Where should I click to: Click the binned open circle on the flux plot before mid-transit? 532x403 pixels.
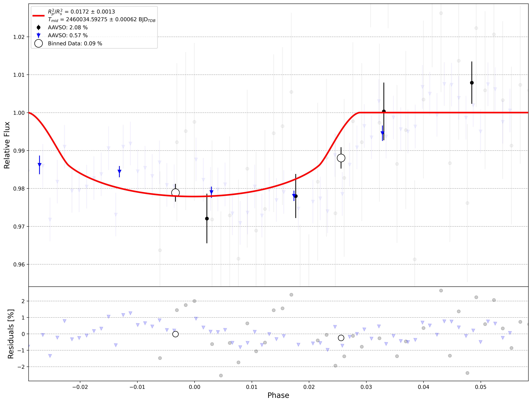(x=176, y=193)
